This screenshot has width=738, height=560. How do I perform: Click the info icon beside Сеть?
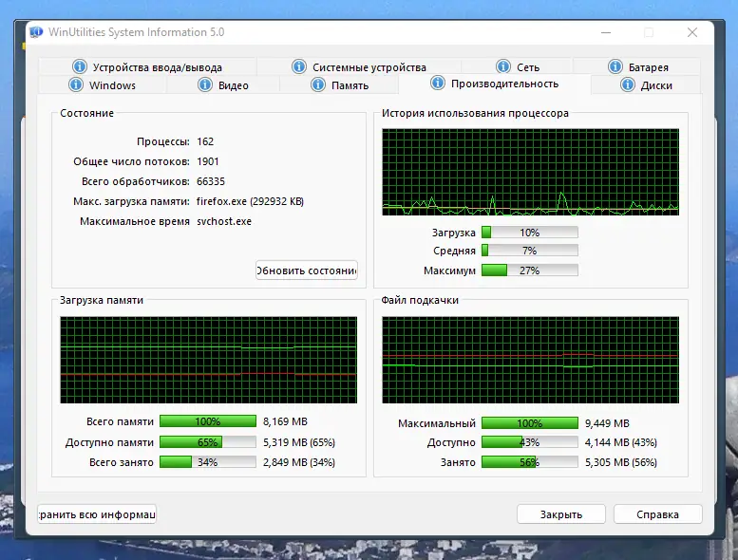coord(503,66)
